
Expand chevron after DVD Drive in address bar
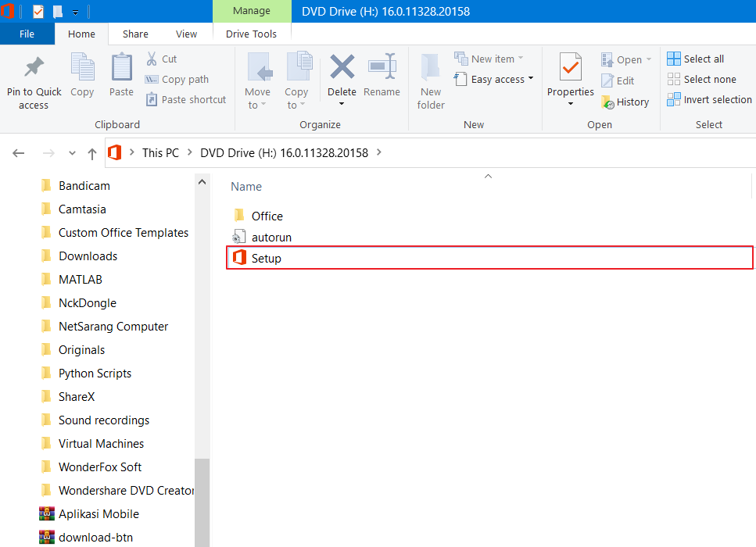click(x=379, y=152)
